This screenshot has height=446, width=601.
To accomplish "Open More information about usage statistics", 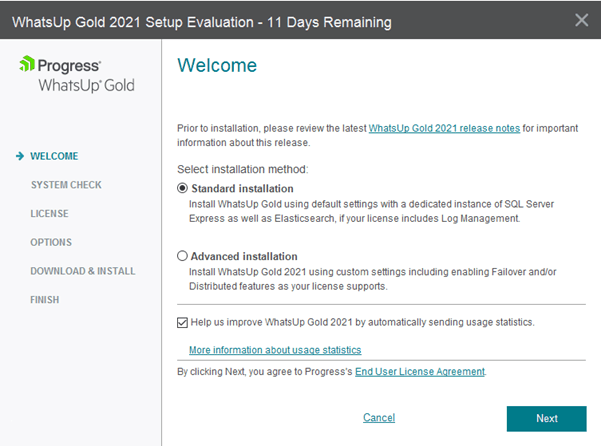I will pyautogui.click(x=275, y=350).
